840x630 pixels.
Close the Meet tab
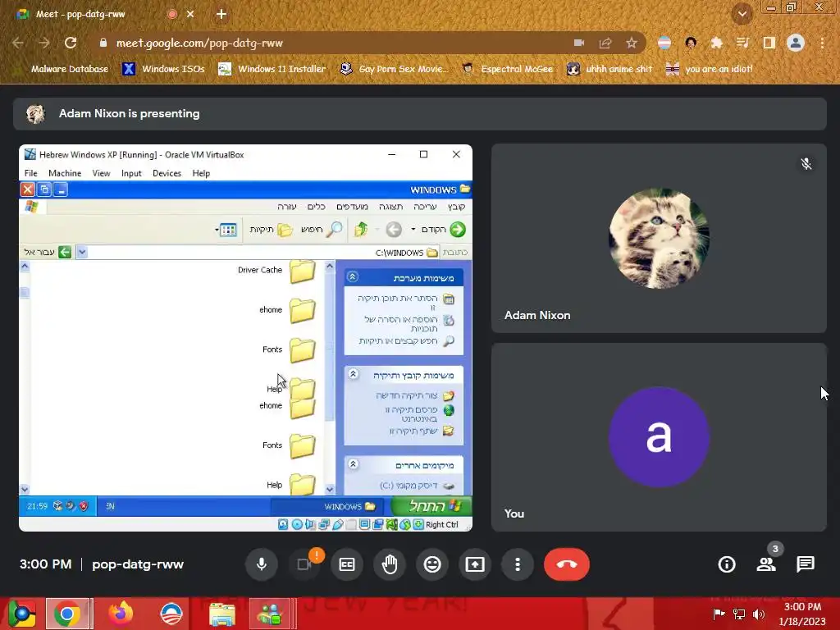point(190,14)
